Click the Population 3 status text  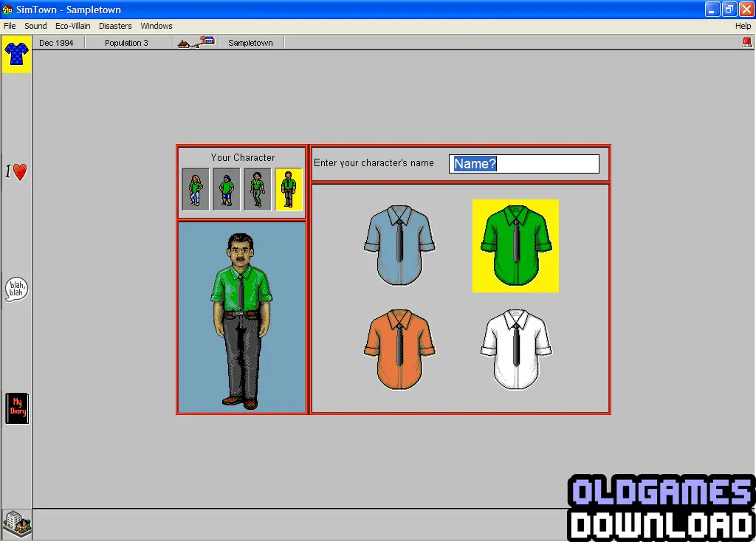pyautogui.click(x=126, y=43)
